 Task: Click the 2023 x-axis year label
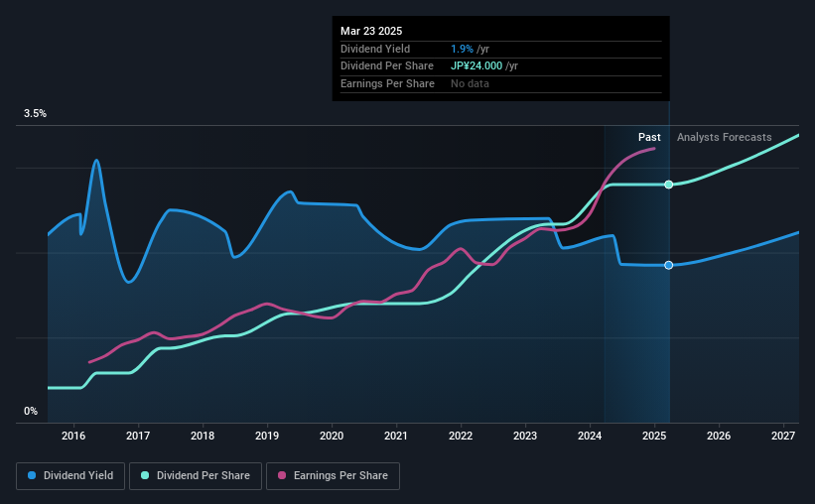pos(525,436)
